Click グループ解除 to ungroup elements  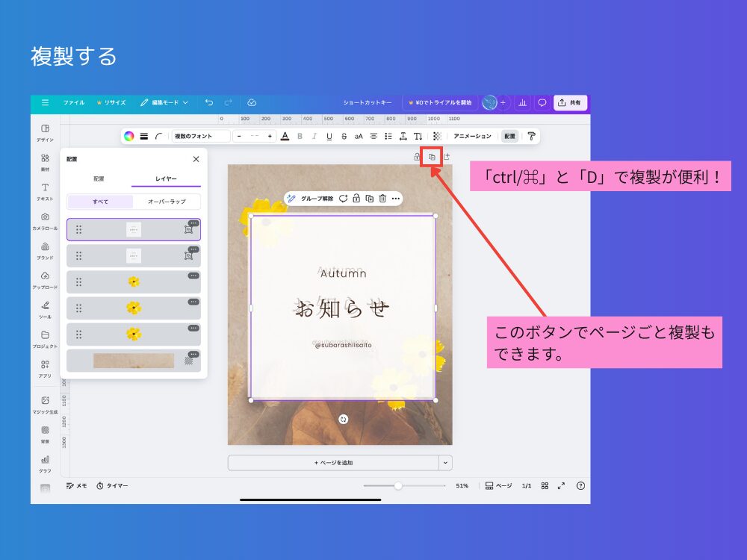click(317, 198)
